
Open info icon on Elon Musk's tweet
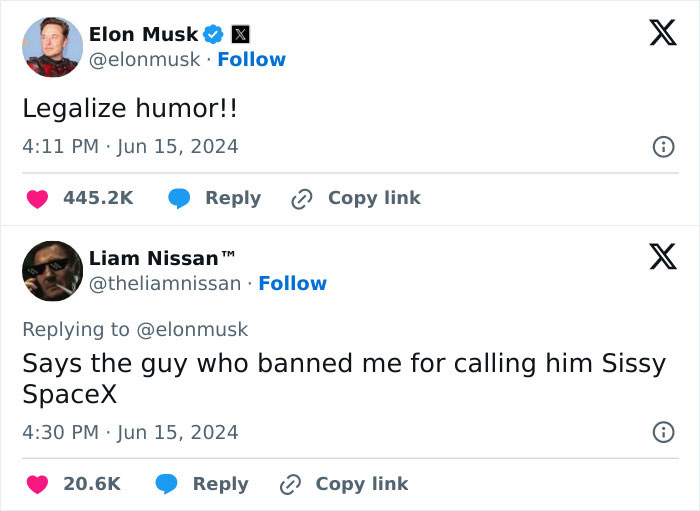pos(663,147)
